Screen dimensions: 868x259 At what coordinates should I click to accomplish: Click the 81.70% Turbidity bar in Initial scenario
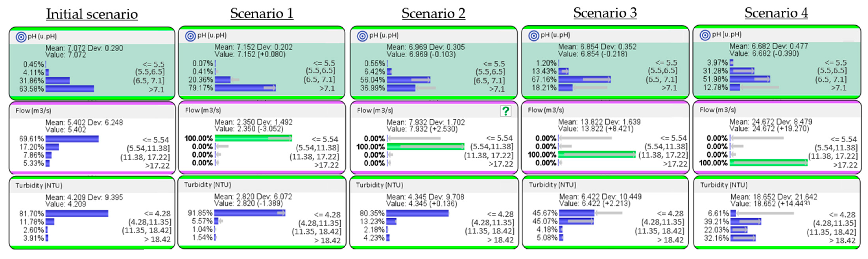[x=77, y=214]
